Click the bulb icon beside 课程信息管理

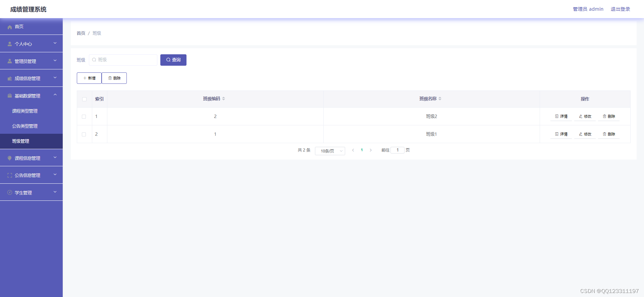tap(10, 158)
